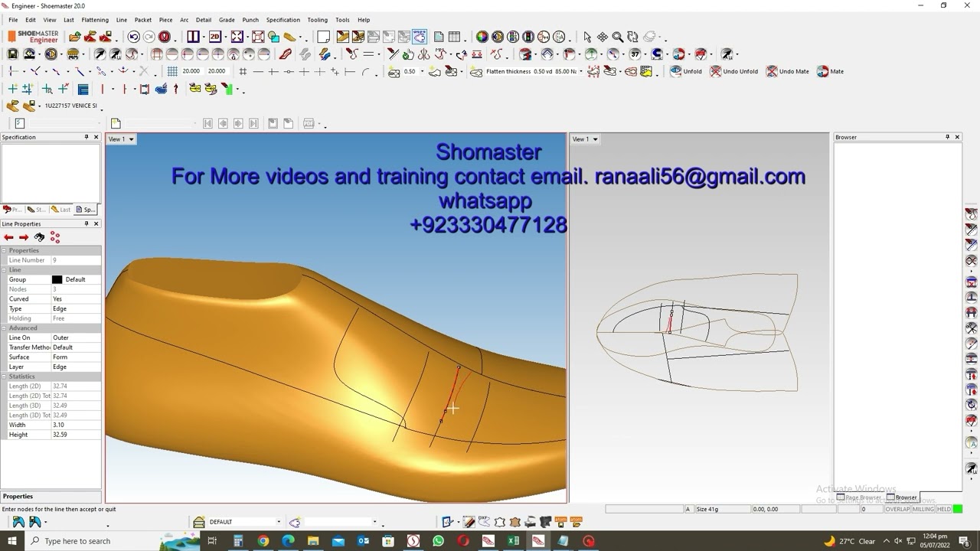The width and height of the screenshot is (980, 551).
Task: Click the Unfold button
Action: pos(686,71)
